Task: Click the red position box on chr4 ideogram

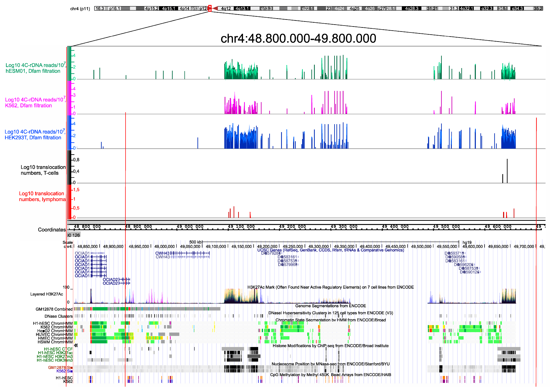Action: [x=210, y=8]
